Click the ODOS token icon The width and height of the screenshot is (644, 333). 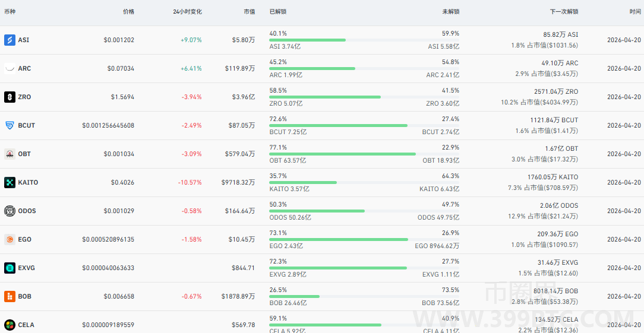pos(10,211)
